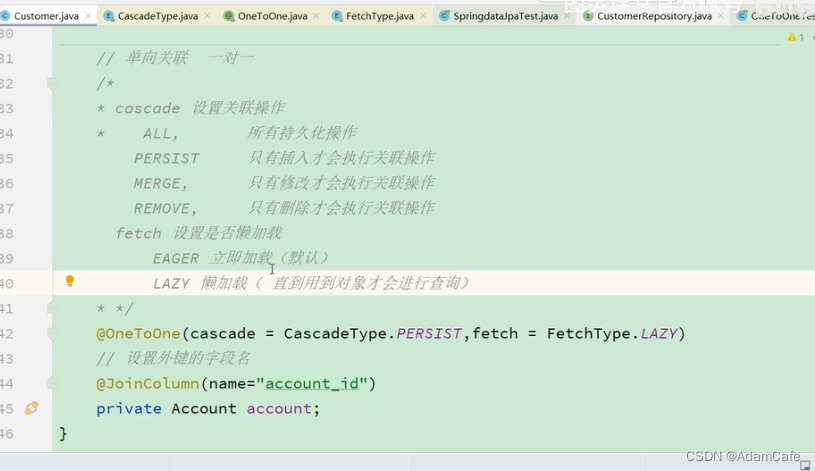815x471 pixels.
Task: Click 'cascade 设置关联操作' comment line
Action: [200, 108]
